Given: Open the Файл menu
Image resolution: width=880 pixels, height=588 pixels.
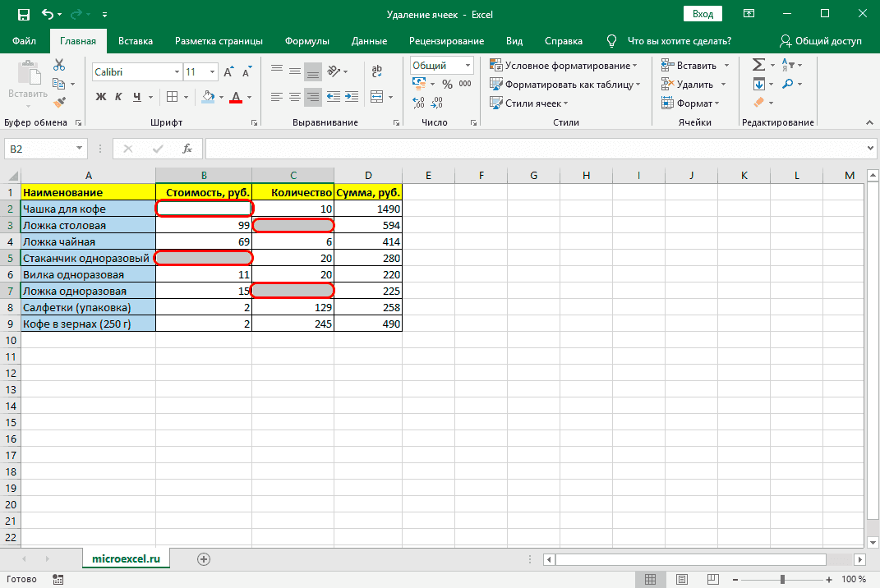Looking at the screenshot, I should pos(25,41).
